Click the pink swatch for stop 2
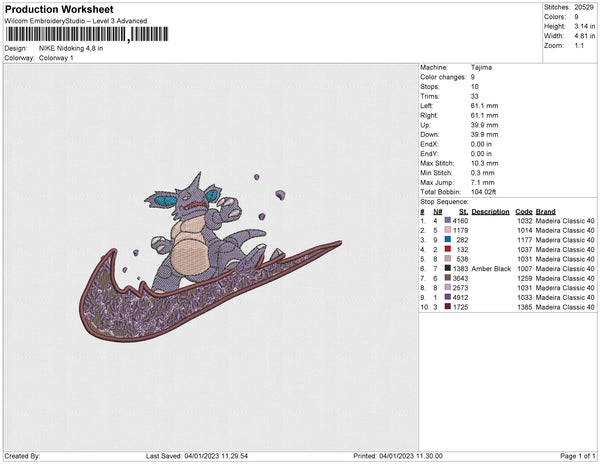 448,230
